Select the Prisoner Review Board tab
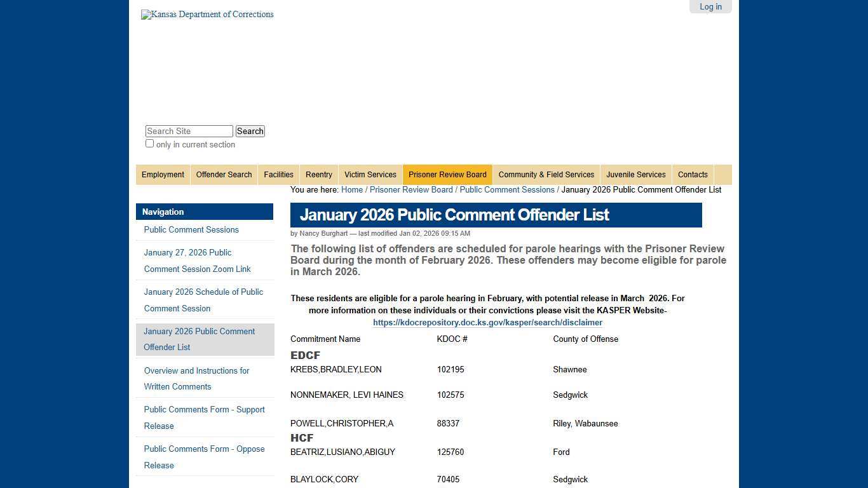Viewport: 868px width, 488px height. pos(447,174)
